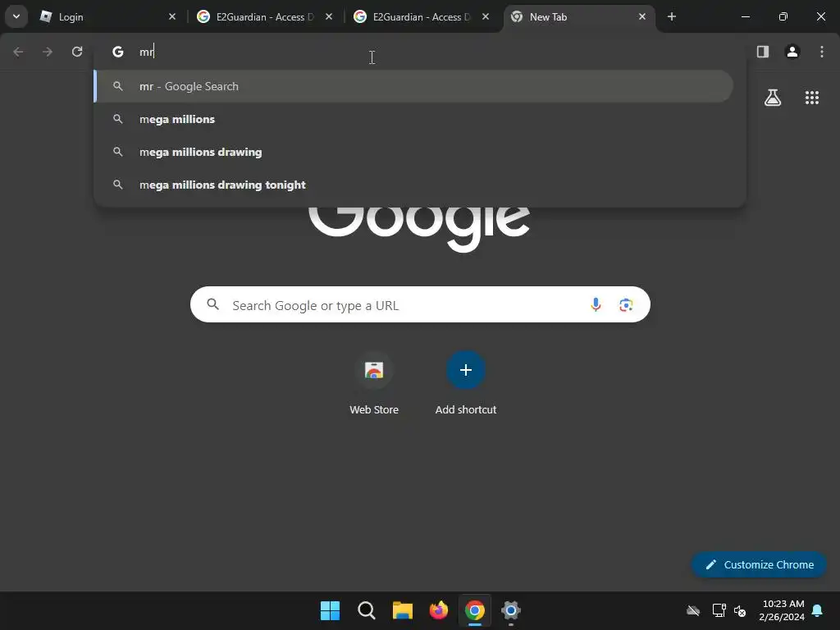The height and width of the screenshot is (630, 840).
Task: Click the 'Search Google or type a URL' box
Action: [420, 305]
